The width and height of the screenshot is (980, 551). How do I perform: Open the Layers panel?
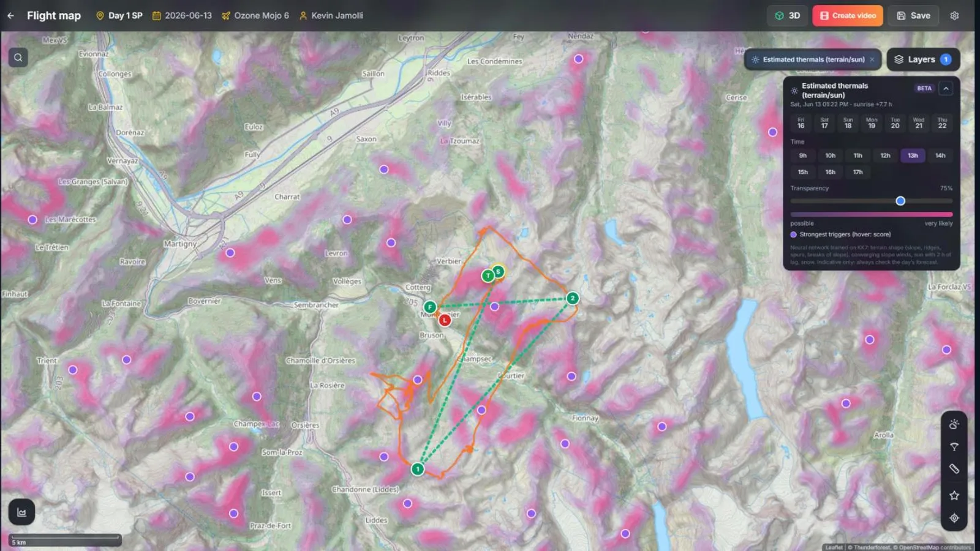click(x=923, y=59)
